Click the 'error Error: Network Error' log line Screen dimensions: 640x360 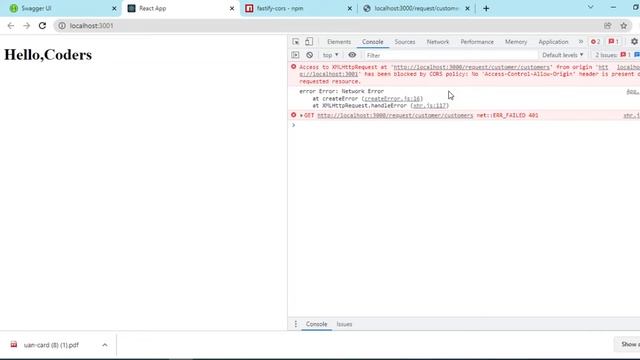click(x=341, y=91)
